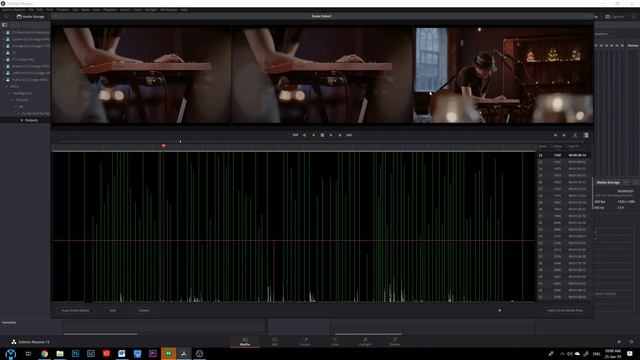The width and height of the screenshot is (640, 360).
Task: Open the Media page tab
Action: 245,342
